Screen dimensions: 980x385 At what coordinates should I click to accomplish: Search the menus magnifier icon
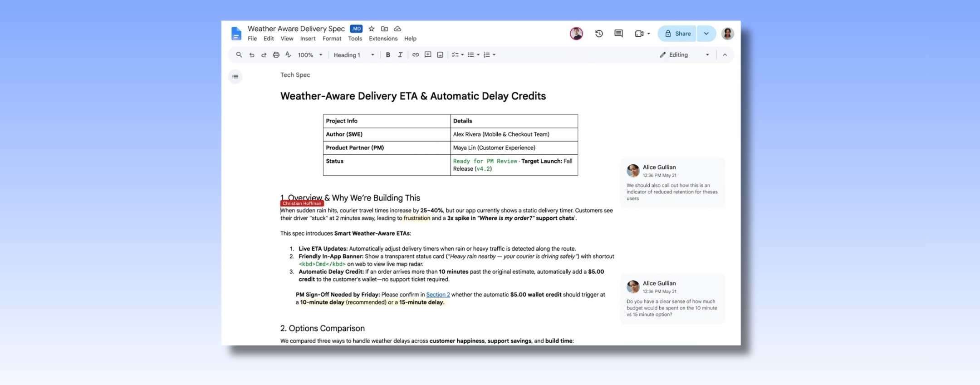tap(239, 55)
